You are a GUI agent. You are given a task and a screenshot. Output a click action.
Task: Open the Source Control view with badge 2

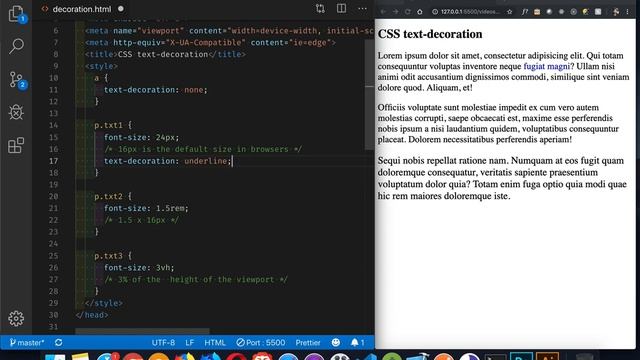tap(17, 80)
